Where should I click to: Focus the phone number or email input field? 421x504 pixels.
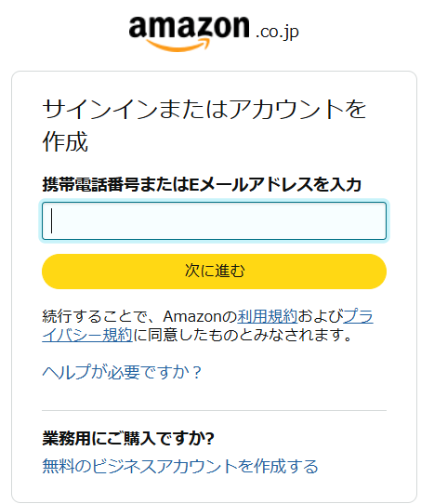coord(214,220)
